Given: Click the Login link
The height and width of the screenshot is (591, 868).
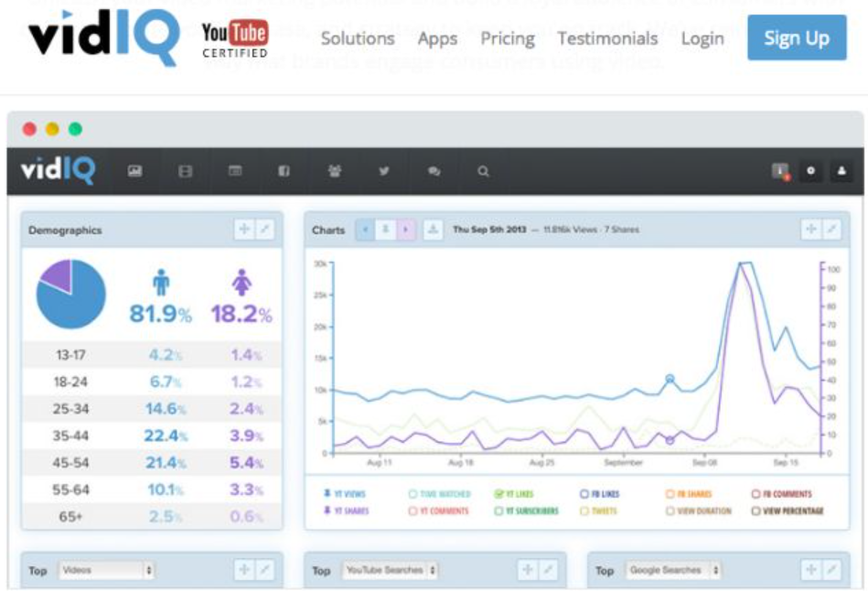Looking at the screenshot, I should (702, 38).
